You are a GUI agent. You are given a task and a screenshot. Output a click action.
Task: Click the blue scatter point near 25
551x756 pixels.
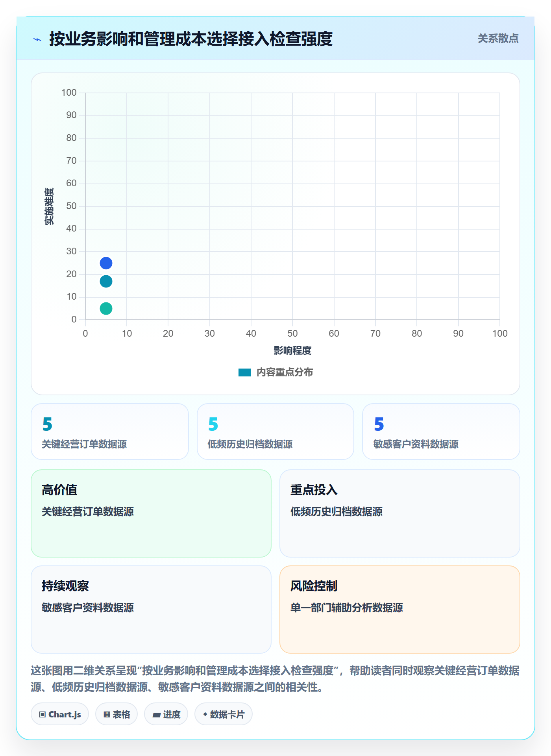pyautogui.click(x=106, y=263)
